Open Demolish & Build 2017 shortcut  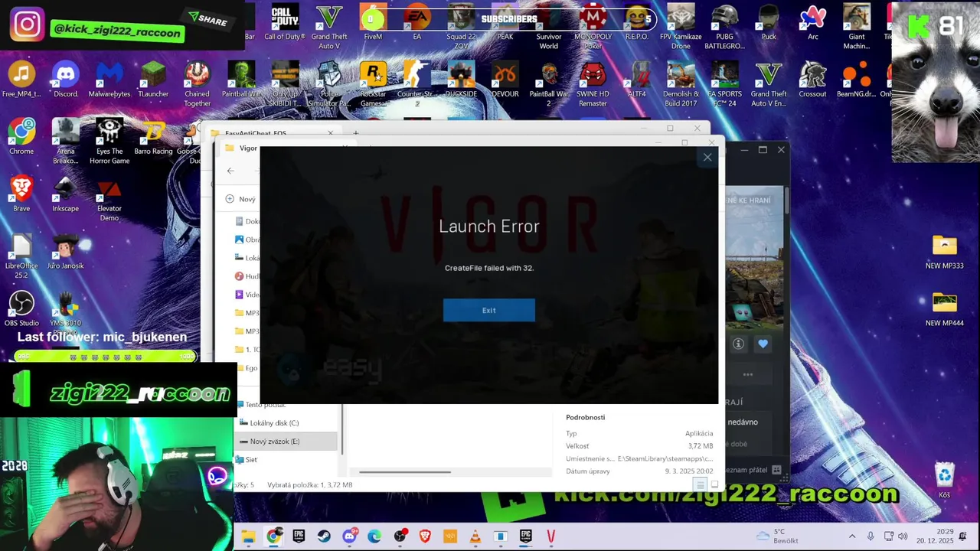[681, 85]
